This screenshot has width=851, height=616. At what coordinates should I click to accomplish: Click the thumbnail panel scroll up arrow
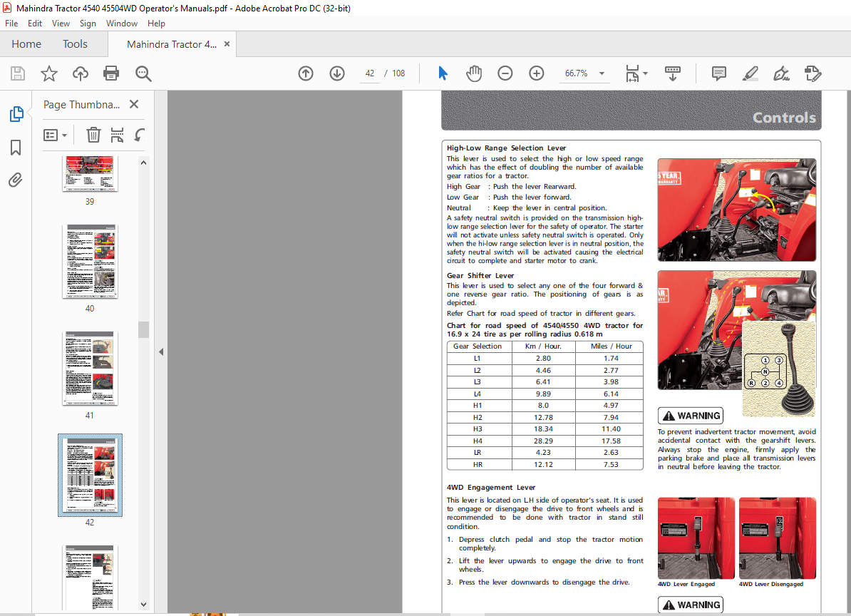[x=143, y=163]
